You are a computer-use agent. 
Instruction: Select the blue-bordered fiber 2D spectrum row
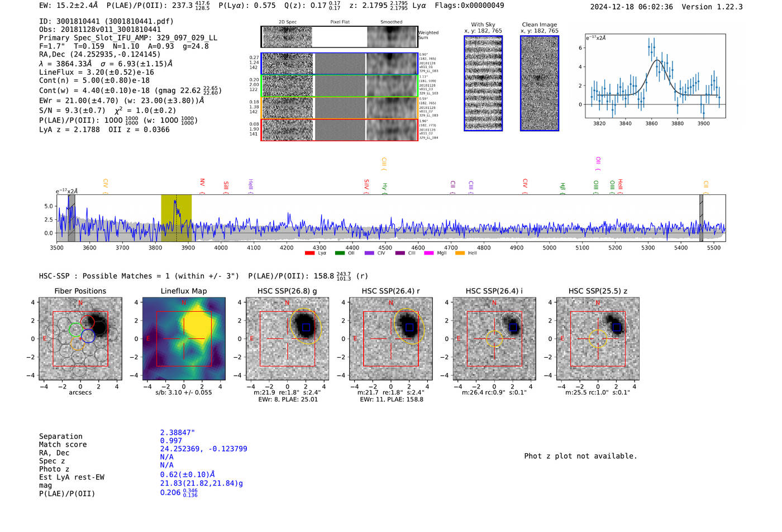[339, 64]
